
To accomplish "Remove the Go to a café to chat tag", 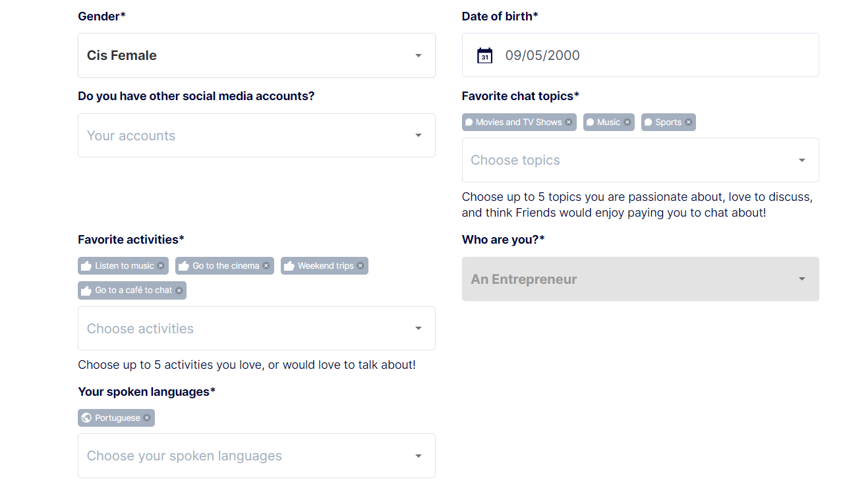I will pos(179,290).
